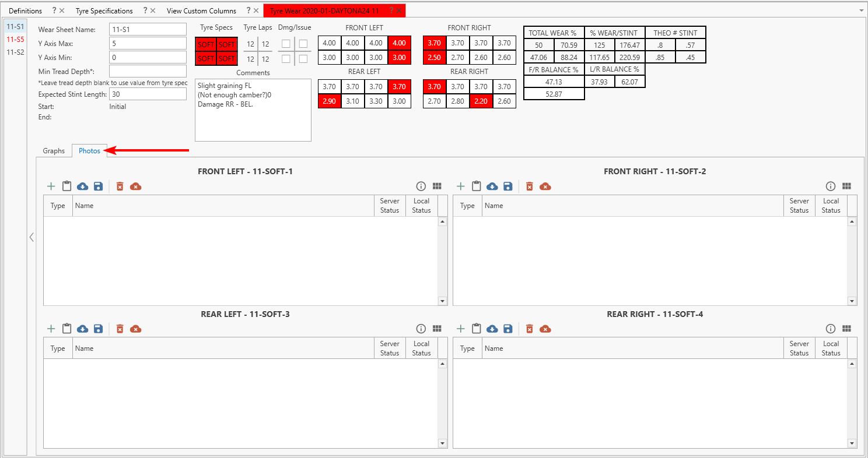Delete local photo in Front Left panel
The image size is (868, 458).
point(120,186)
